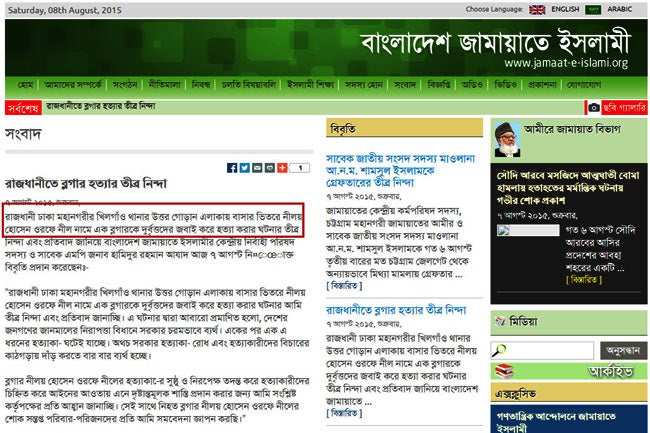Open the ছবি গ্যালারি button

(624, 108)
